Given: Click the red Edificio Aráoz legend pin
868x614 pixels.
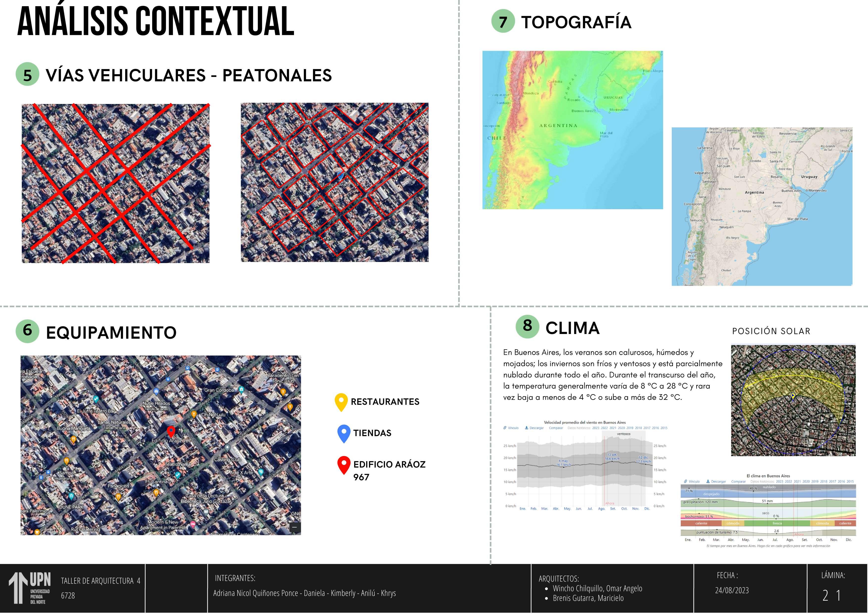Looking at the screenshot, I should point(344,464).
